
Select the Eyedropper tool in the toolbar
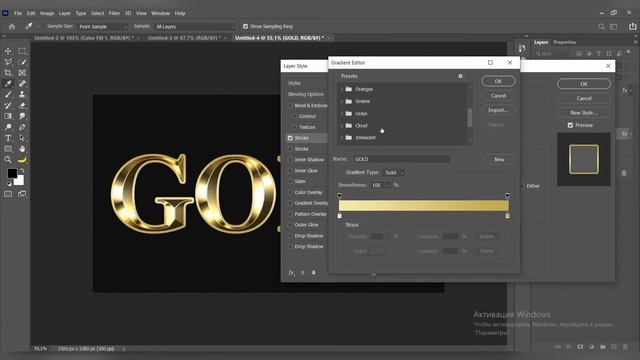[8, 84]
